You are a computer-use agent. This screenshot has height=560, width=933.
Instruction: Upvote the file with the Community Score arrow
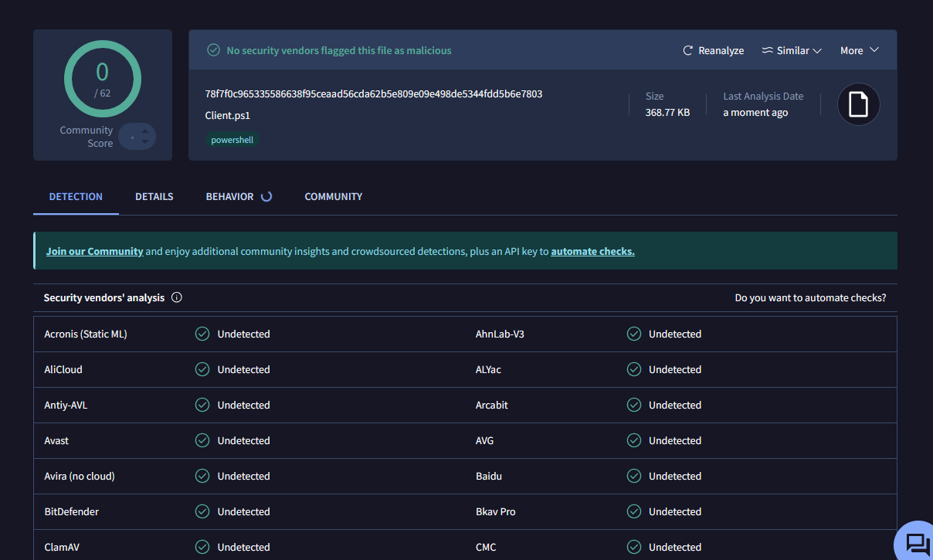click(145, 131)
